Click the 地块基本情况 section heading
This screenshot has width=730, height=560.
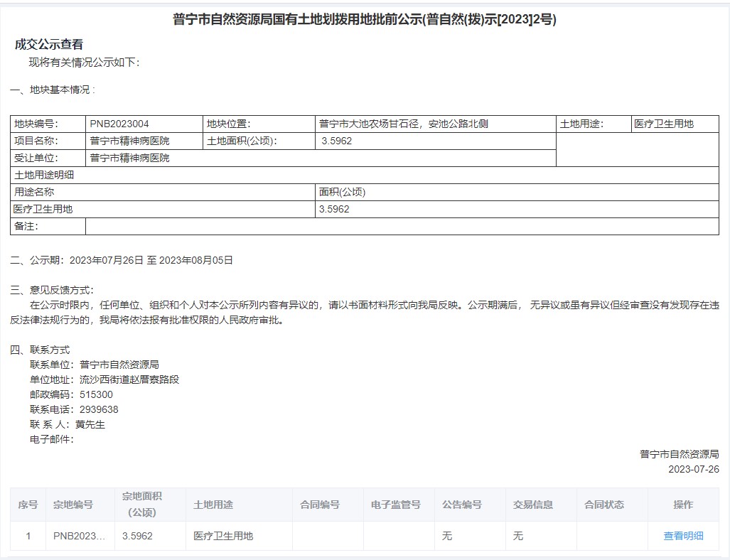tap(53, 90)
